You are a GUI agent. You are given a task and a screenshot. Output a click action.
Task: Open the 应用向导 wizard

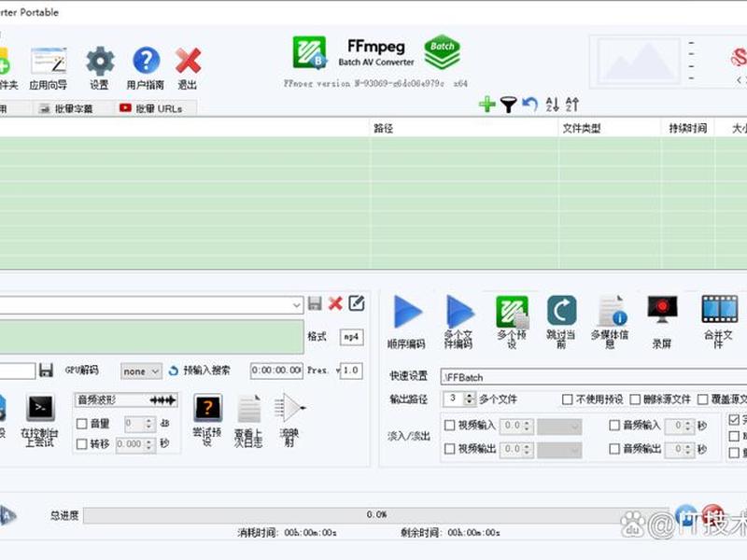pos(49,69)
